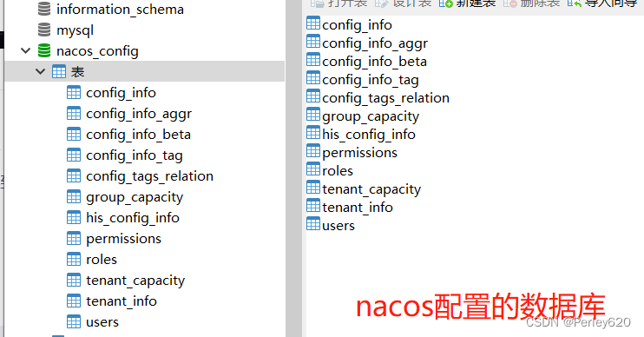
Task: Select config_tags_relation name in right object list
Action: pyautogui.click(x=385, y=99)
